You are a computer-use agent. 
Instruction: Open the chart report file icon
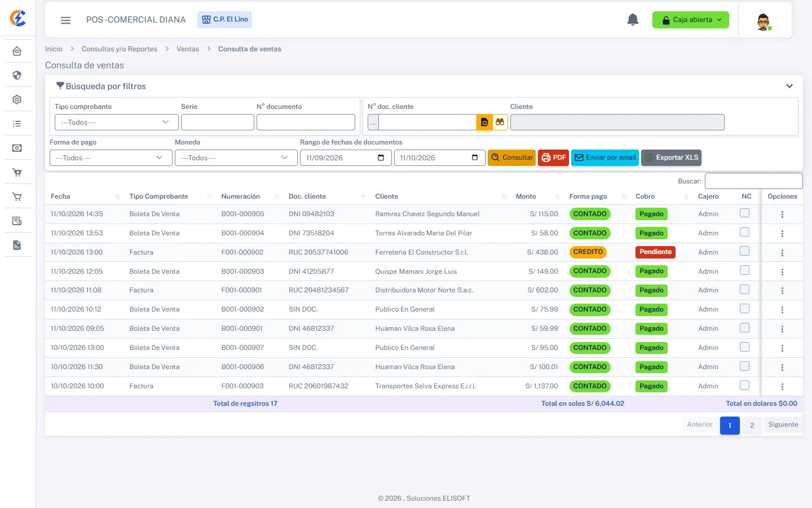pyautogui.click(x=17, y=245)
